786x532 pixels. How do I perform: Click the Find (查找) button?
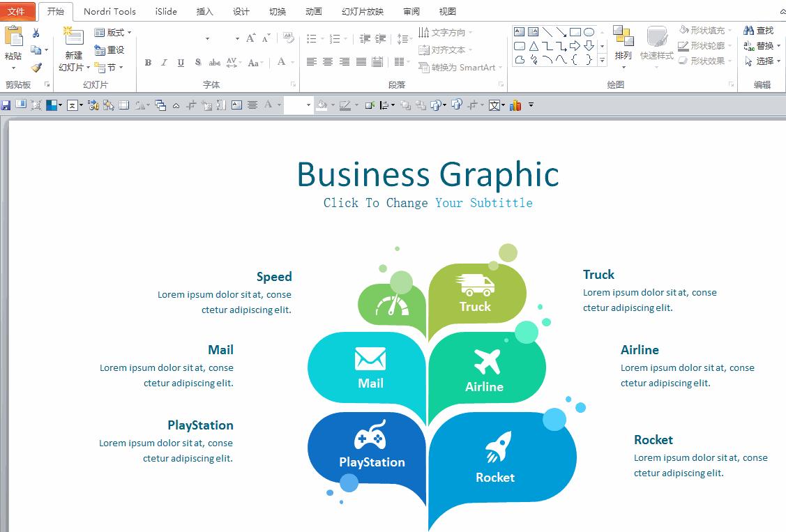pos(759,31)
